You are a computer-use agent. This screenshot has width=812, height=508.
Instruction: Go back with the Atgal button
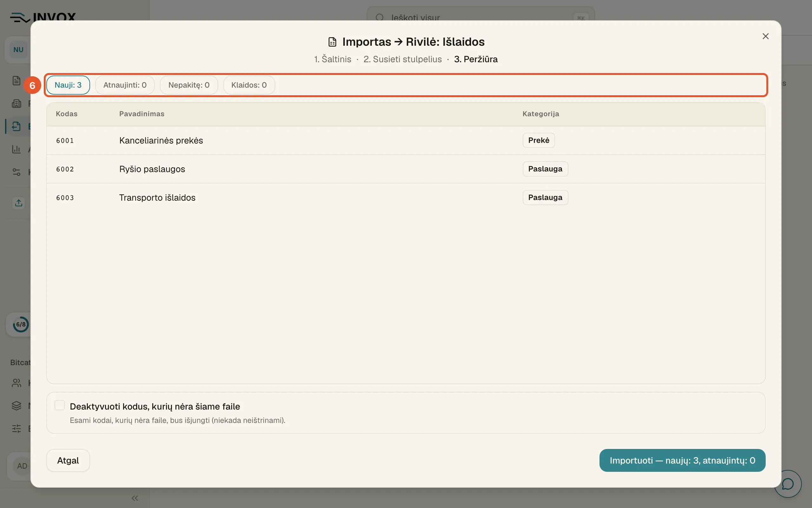point(68,460)
